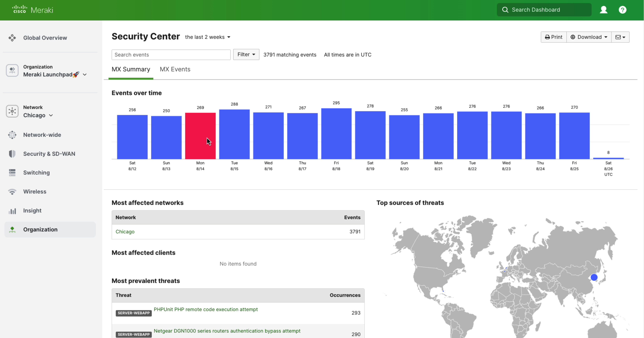Open PHPUnit PHP remote code execution threat

point(206,310)
